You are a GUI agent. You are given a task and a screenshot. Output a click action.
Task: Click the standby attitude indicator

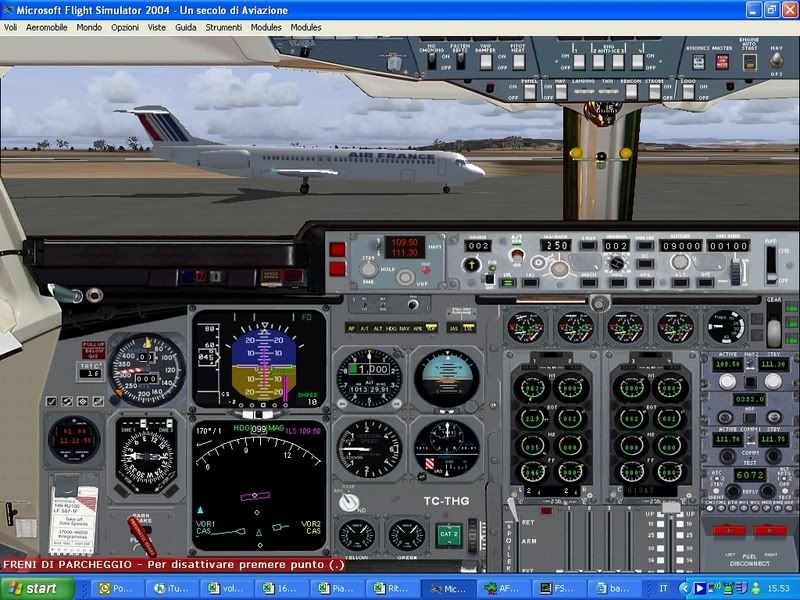pyautogui.click(x=446, y=378)
